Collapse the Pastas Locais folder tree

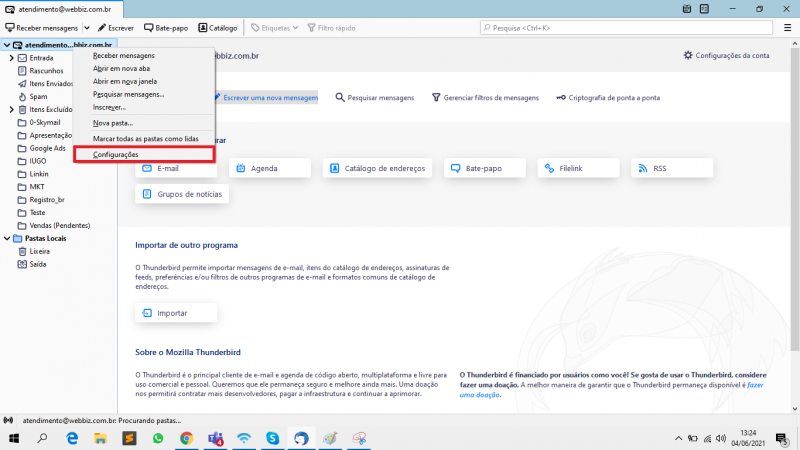[7, 239]
